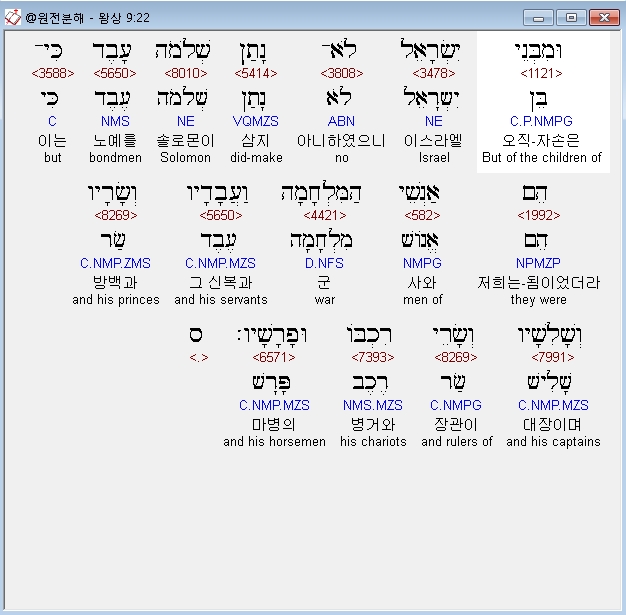Select the gloss 'But of the children of'
Viewport: 626px width, 615px height.
tap(542, 158)
